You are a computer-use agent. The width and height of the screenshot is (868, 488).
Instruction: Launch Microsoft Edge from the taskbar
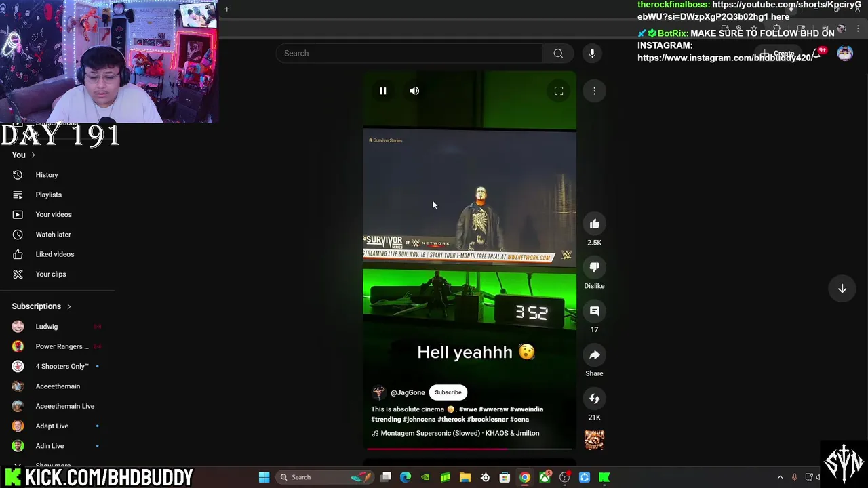click(406, 477)
